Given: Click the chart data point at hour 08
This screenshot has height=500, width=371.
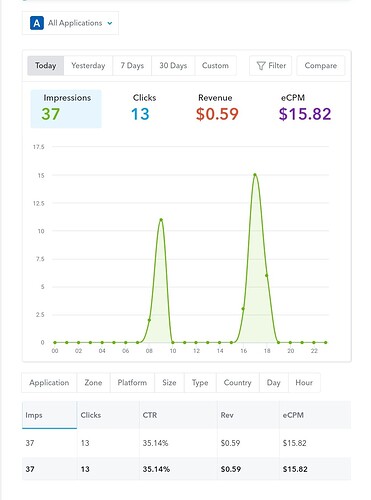Looking at the screenshot, I should [x=149, y=320].
